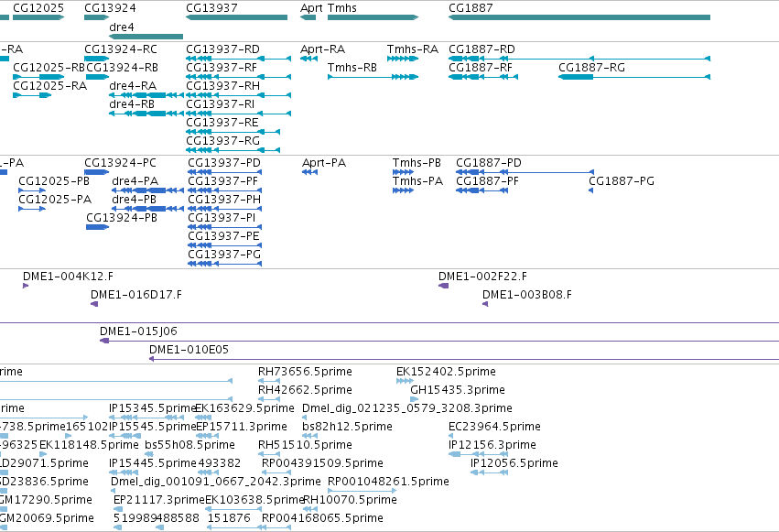This screenshot has height=532, width=779.
Task: Select BAC clone DME1-010E05
Action: pos(464,359)
